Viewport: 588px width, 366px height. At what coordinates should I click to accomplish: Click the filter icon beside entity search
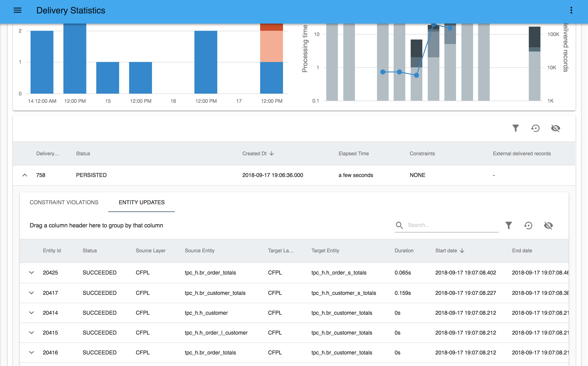[508, 225]
